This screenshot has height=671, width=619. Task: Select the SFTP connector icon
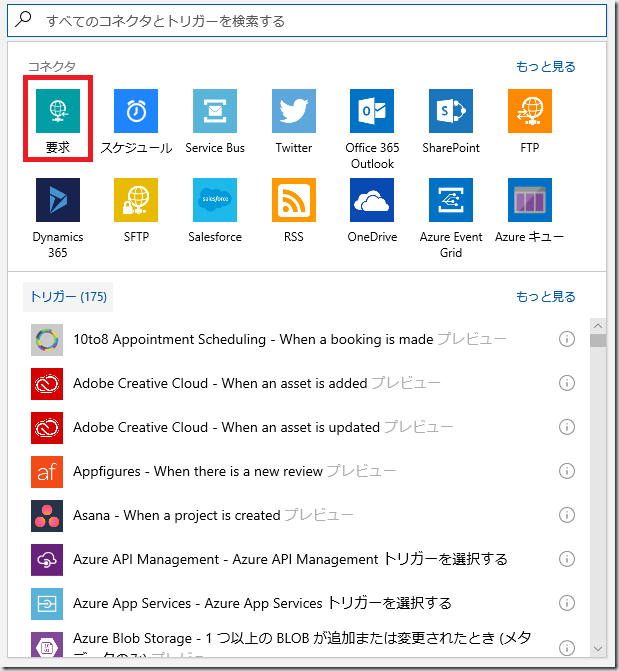click(x=136, y=200)
